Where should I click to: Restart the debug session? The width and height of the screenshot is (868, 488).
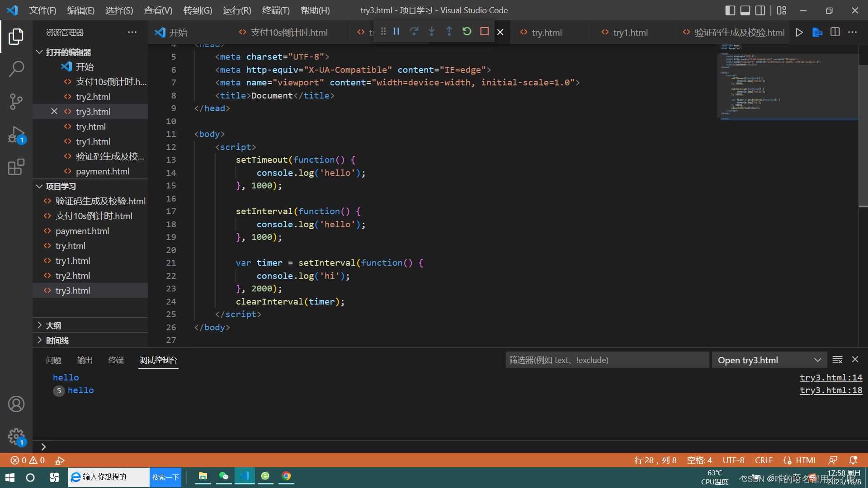click(x=467, y=31)
